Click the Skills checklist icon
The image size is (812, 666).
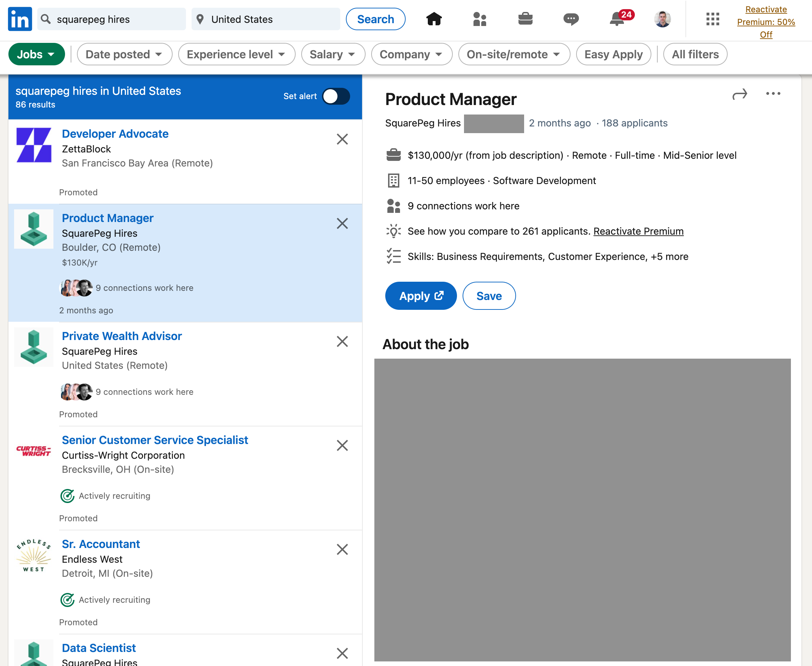(x=394, y=256)
